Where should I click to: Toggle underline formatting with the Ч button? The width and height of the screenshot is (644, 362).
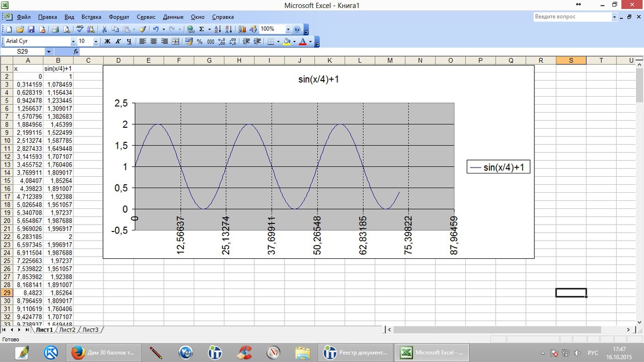(129, 41)
